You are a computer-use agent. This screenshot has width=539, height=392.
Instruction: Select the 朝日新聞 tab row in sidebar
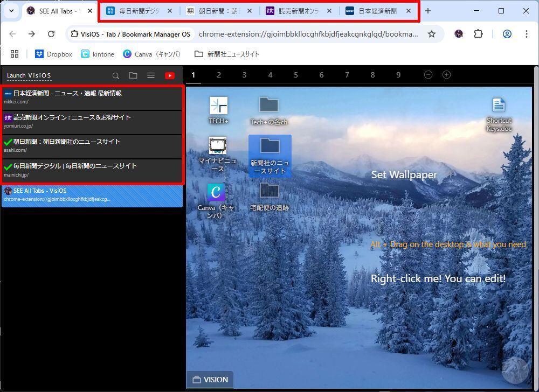coord(92,146)
